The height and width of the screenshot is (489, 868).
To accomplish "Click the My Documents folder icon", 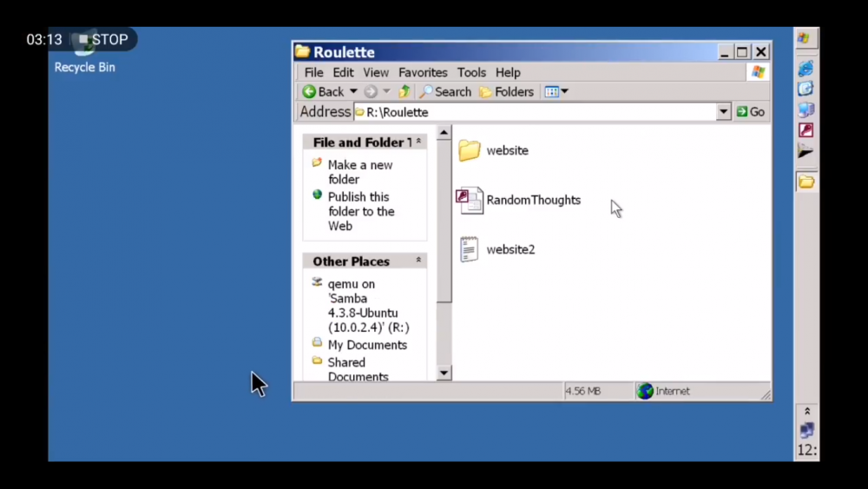I will (317, 342).
